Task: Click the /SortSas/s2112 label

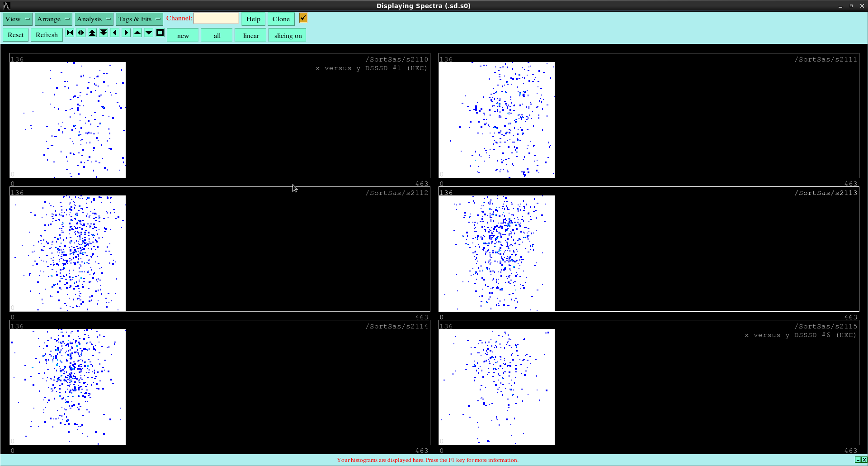Action: (397, 193)
